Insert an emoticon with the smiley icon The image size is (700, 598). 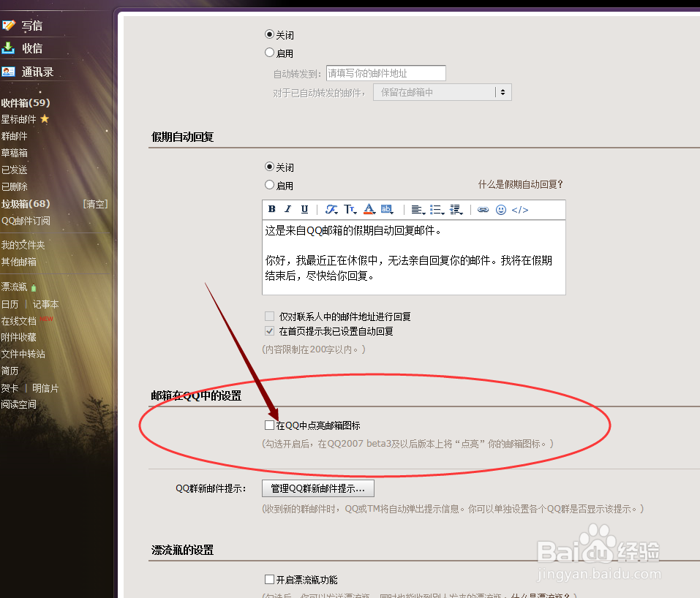pos(501,210)
